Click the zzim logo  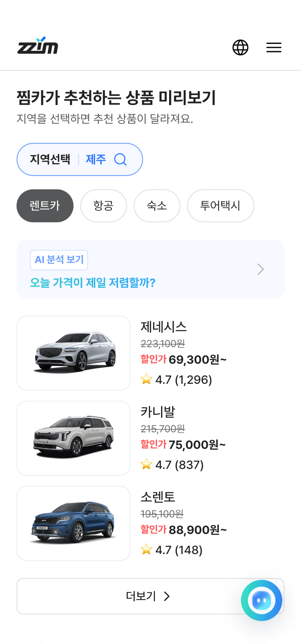tap(37, 45)
